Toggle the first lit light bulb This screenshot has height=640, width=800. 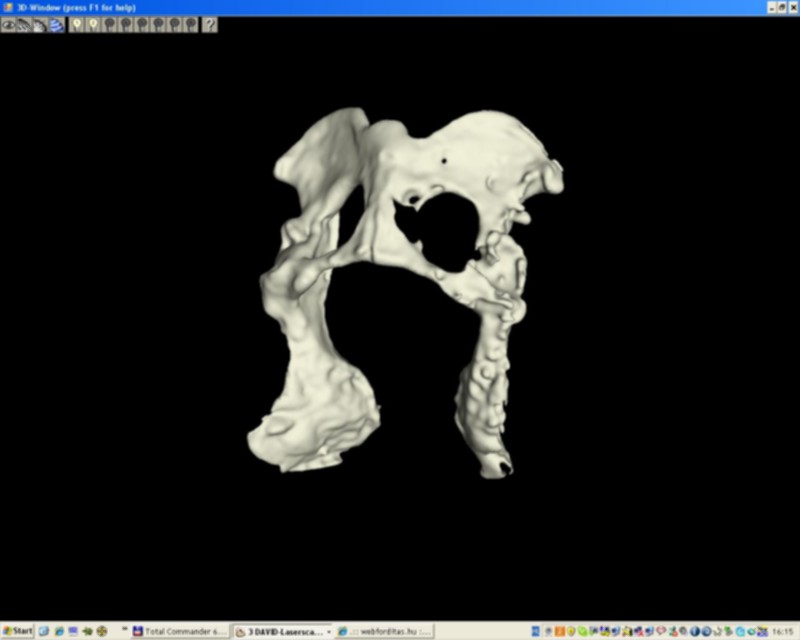(x=77, y=25)
